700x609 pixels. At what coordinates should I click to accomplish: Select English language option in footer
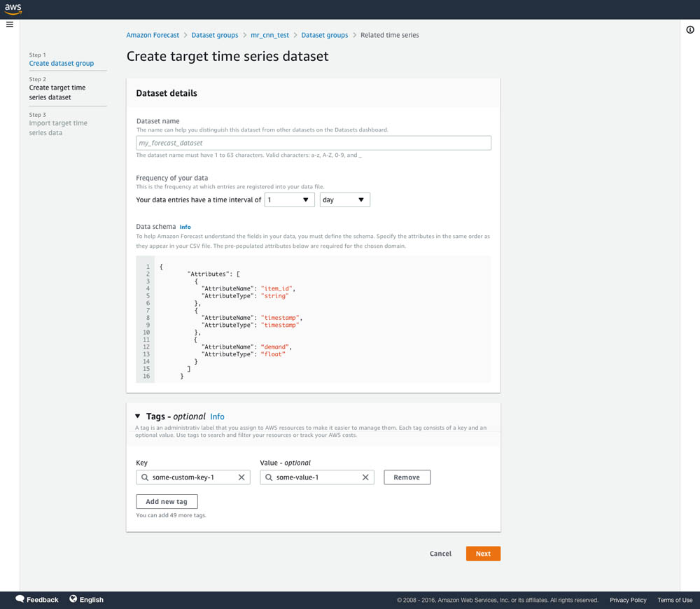coord(92,600)
